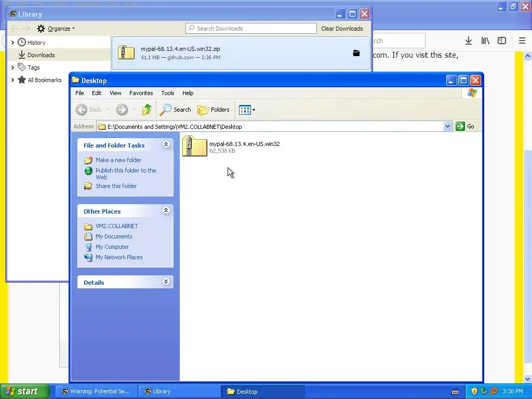532x399 pixels.
Task: Switch to Warning: Potential Security taskbar item
Action: pos(96,391)
